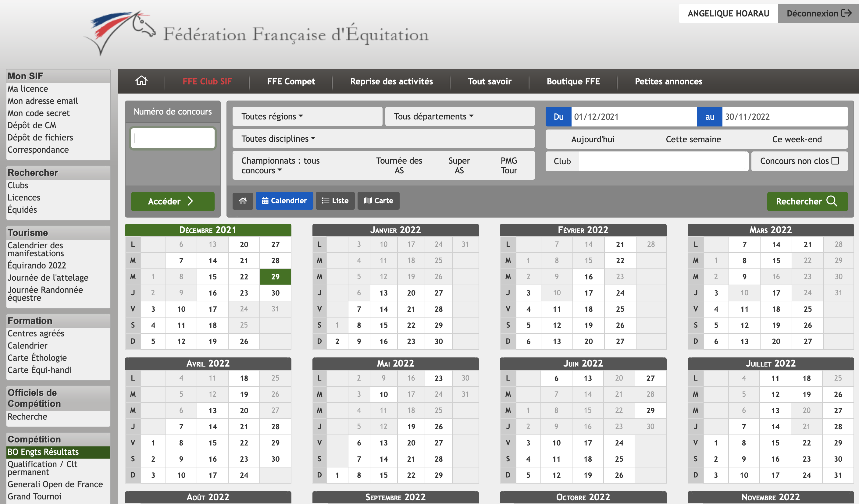Image resolution: width=859 pixels, height=504 pixels.
Task: Click the Juillet 2022 month header
Action: (x=770, y=363)
